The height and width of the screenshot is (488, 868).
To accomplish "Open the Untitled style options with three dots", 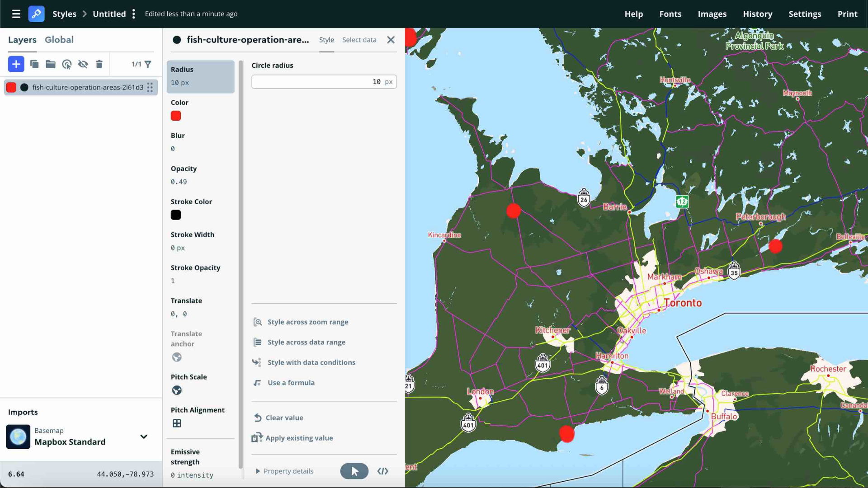I will tap(134, 14).
